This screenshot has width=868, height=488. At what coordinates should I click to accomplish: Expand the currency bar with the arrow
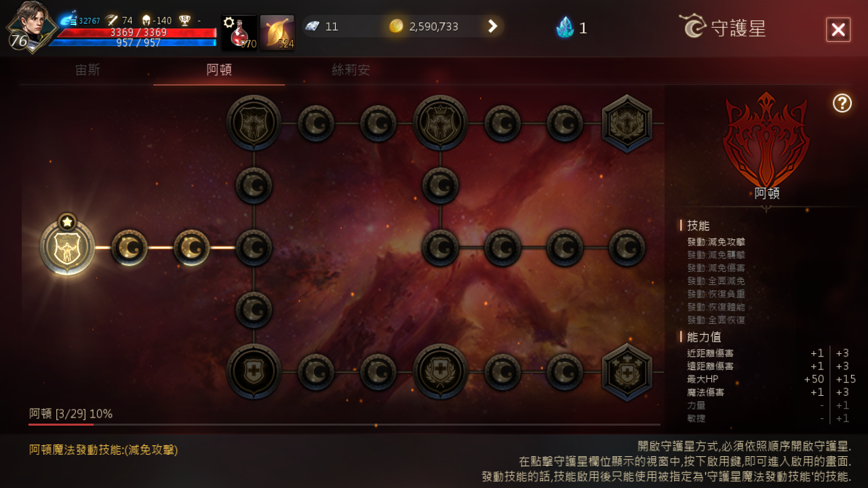[493, 26]
